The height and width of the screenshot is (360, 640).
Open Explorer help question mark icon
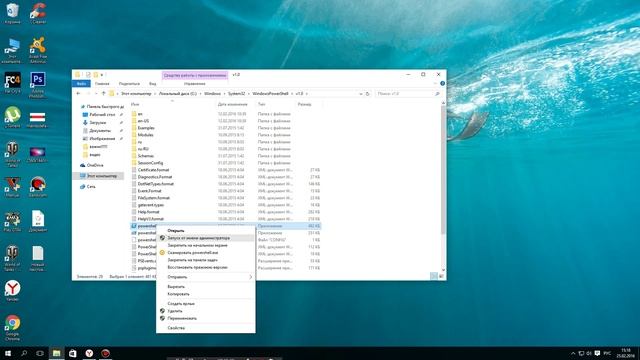(442, 83)
